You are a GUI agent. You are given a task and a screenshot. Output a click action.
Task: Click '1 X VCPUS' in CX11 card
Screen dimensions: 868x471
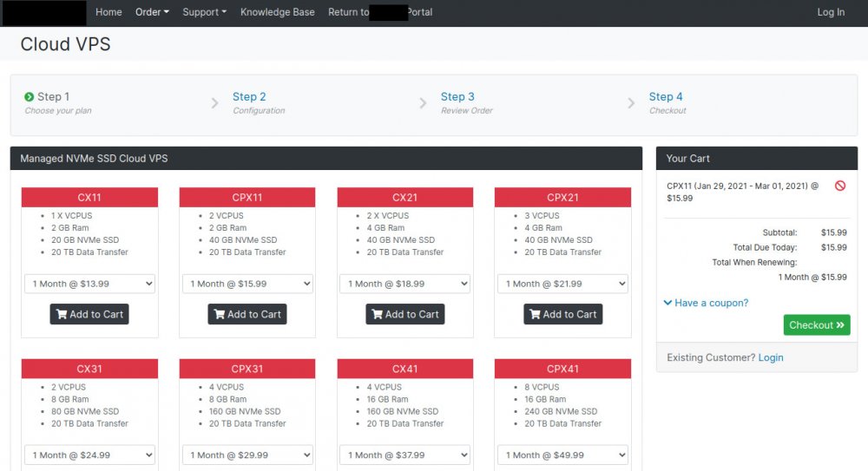(72, 215)
